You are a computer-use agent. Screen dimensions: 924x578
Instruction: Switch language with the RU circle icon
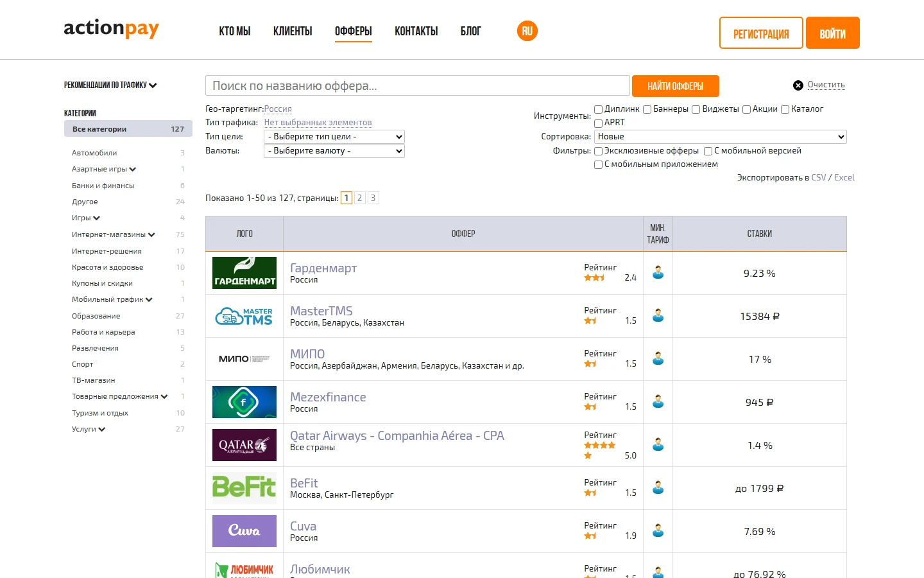[x=527, y=31]
